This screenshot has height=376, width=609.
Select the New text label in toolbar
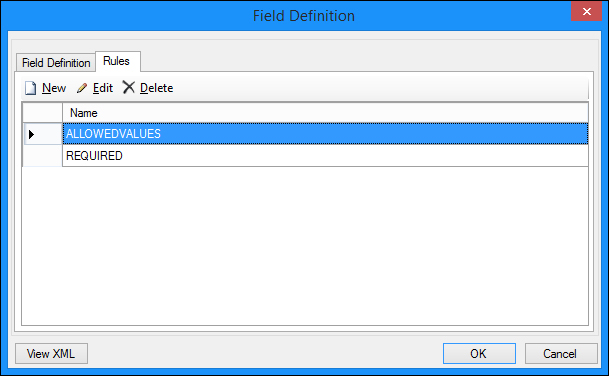tap(54, 88)
